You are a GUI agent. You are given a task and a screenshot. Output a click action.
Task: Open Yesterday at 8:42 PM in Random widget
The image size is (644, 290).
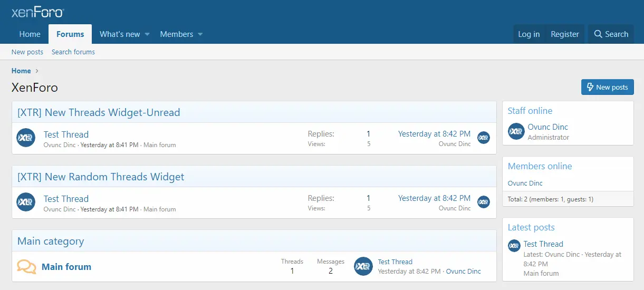tap(434, 198)
